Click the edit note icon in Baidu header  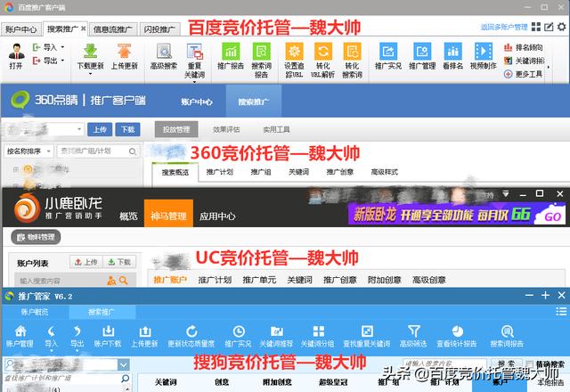(x=549, y=27)
